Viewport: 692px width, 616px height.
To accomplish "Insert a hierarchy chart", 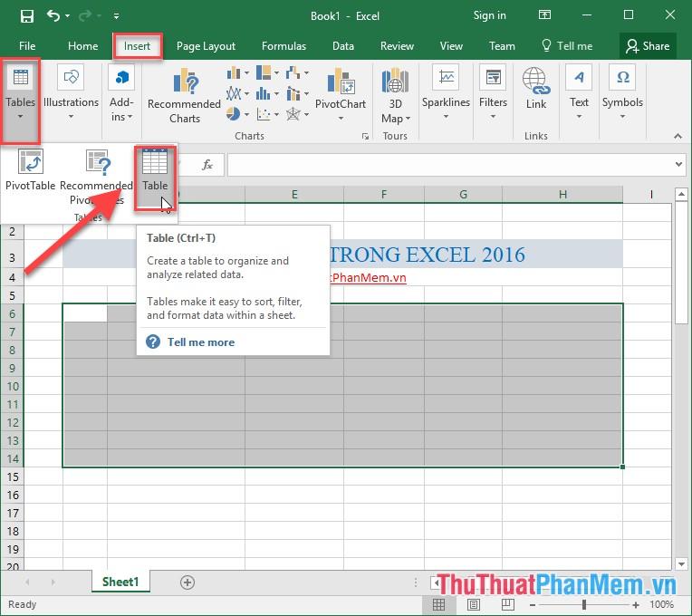I will point(267,72).
